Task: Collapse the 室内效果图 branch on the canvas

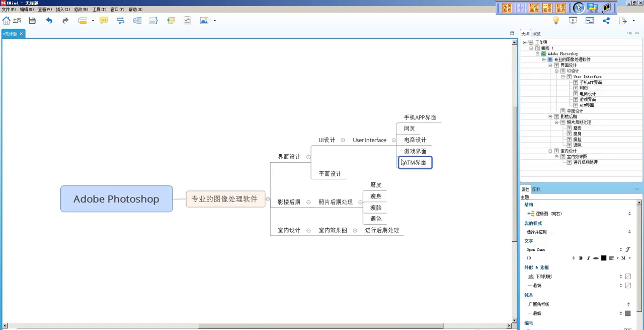Action: pos(355,231)
